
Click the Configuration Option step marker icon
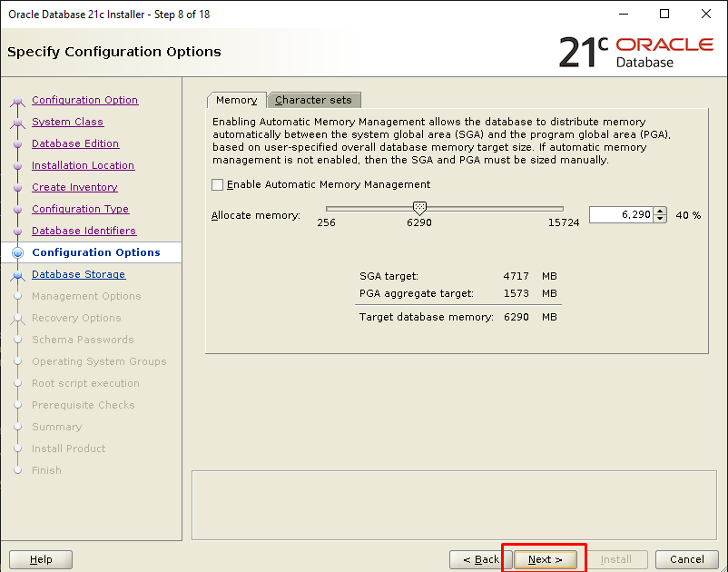(17, 101)
